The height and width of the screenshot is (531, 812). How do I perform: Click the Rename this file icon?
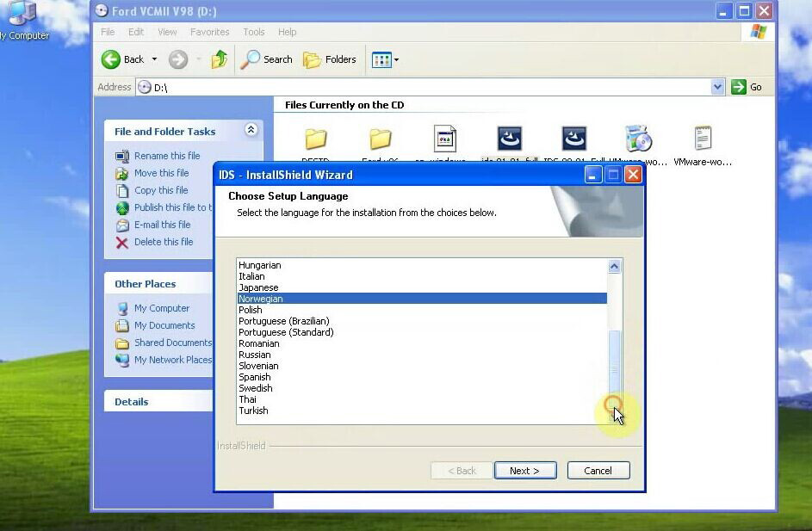point(122,156)
